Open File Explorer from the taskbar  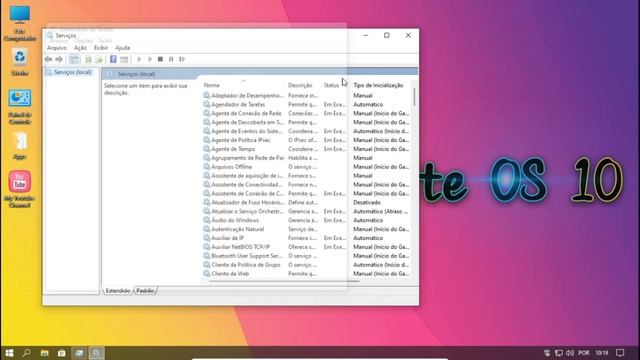click(44, 353)
